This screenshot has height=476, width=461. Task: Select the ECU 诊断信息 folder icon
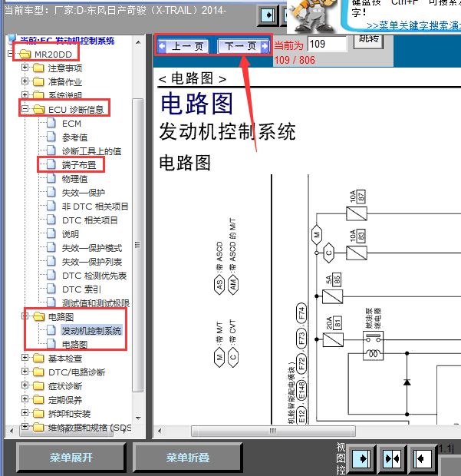point(38,109)
